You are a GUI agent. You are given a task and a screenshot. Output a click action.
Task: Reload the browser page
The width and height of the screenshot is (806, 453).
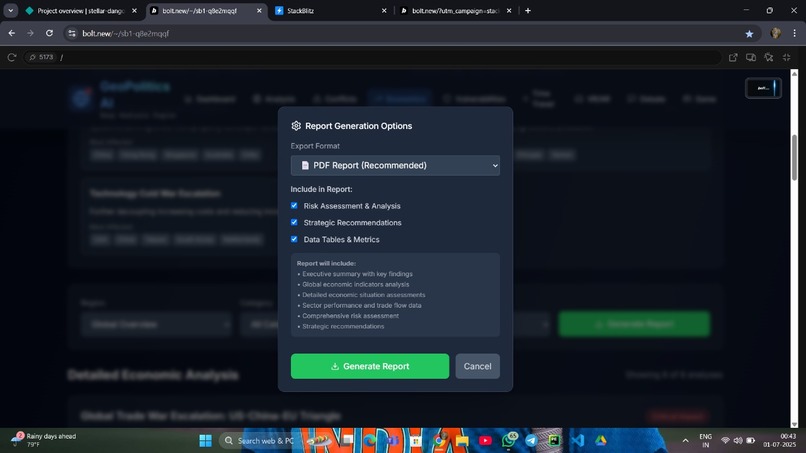tap(49, 33)
